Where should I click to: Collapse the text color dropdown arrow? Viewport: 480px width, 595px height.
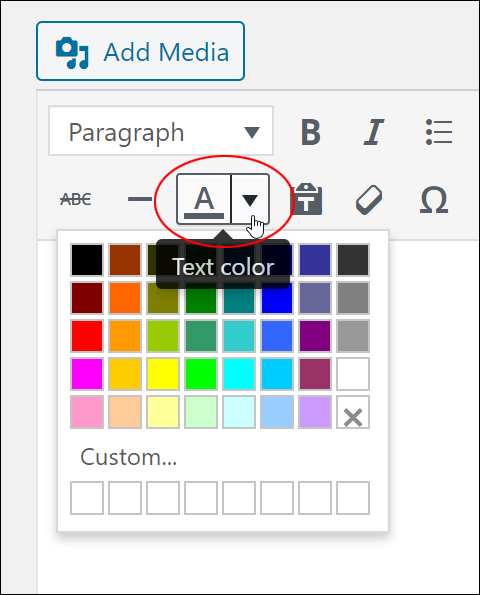click(x=250, y=199)
